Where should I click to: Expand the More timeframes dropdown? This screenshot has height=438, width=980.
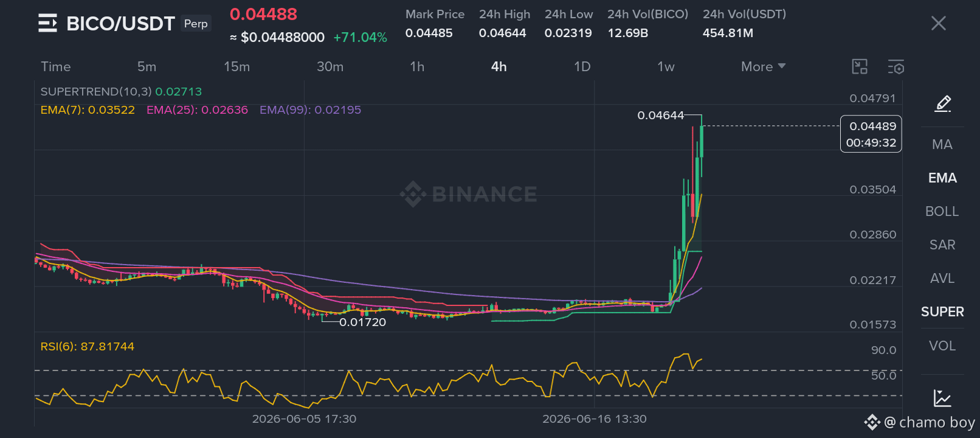763,66
